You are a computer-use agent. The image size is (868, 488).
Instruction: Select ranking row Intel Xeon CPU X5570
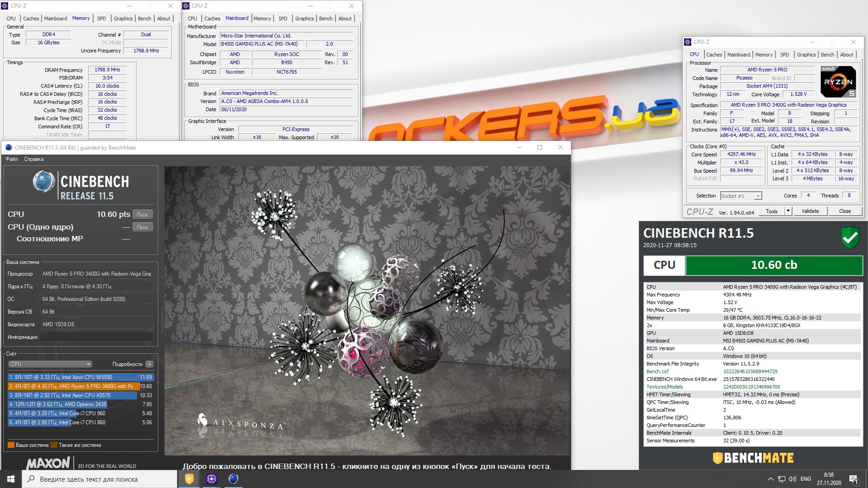click(x=80, y=395)
